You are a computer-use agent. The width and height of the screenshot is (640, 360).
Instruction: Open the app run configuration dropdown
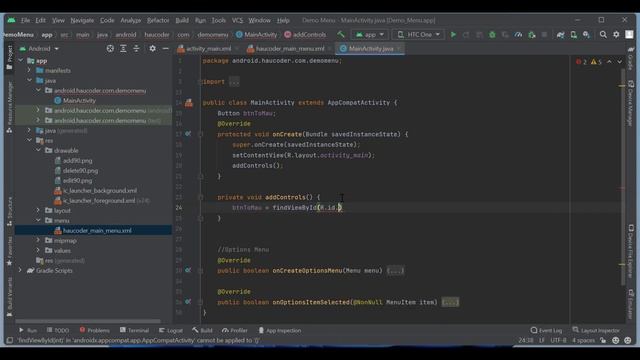[369, 35]
